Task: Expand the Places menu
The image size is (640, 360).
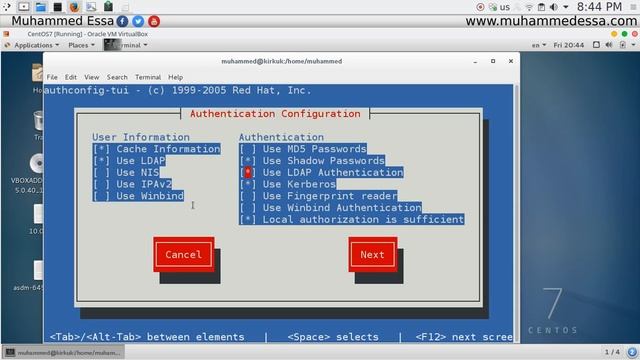Action: point(81,45)
